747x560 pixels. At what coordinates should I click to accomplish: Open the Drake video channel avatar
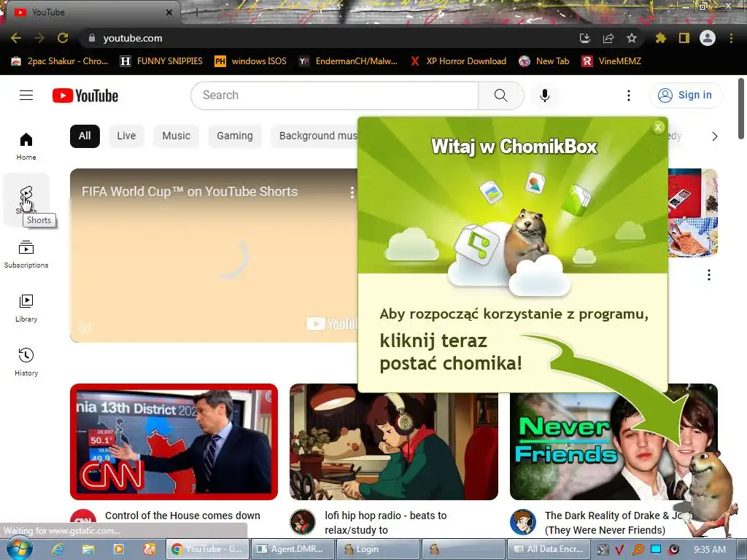(x=522, y=522)
